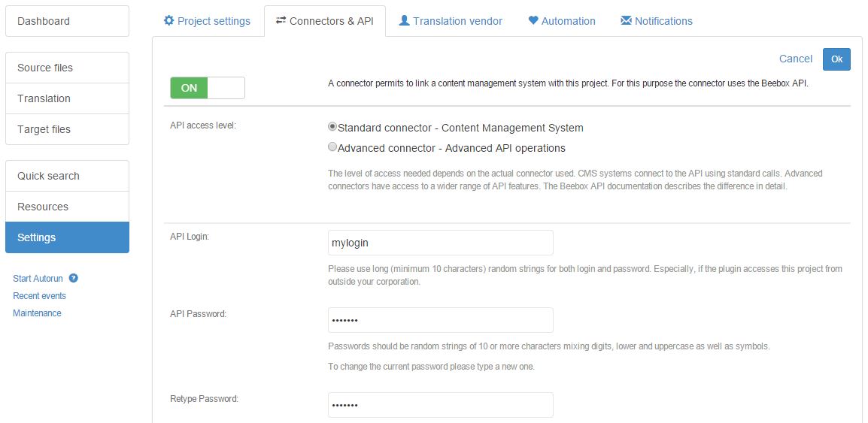Select Standard connector radio button
Image resolution: width=868 pixels, height=423 pixels.
click(x=332, y=128)
